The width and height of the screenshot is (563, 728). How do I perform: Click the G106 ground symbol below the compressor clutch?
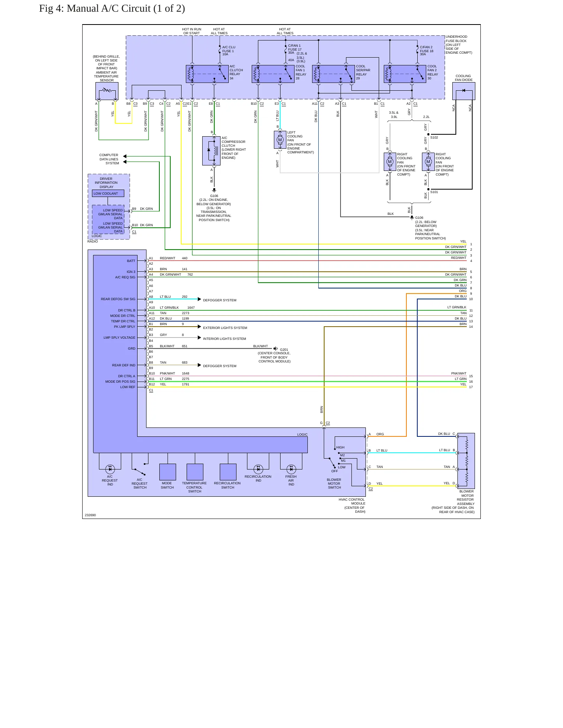coord(214,190)
